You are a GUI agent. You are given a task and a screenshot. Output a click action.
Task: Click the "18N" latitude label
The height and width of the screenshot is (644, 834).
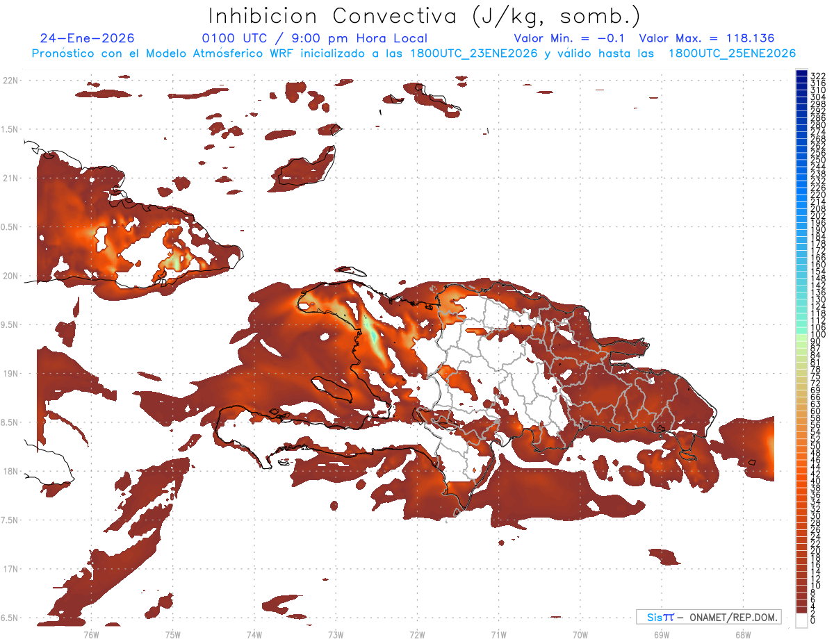click(x=10, y=471)
